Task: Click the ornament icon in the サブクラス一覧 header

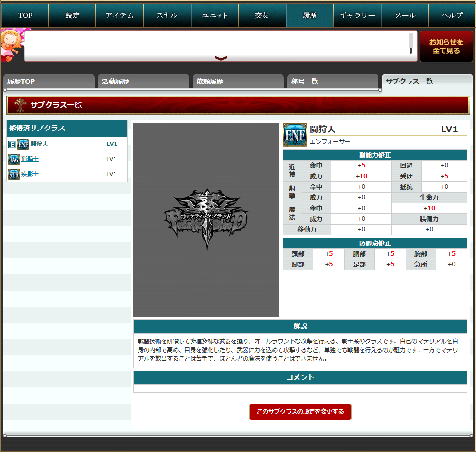Action: tap(20, 105)
